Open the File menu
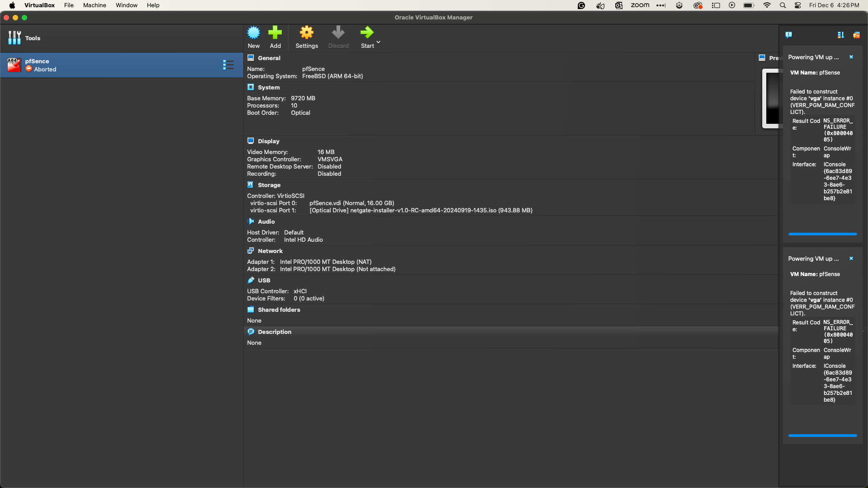 [x=69, y=5]
